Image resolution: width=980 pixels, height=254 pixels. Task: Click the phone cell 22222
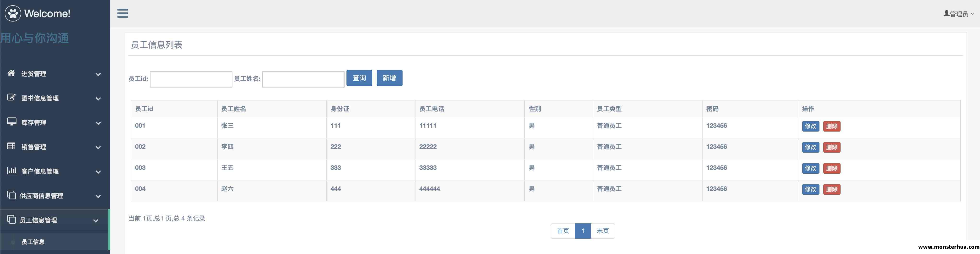coord(469,149)
